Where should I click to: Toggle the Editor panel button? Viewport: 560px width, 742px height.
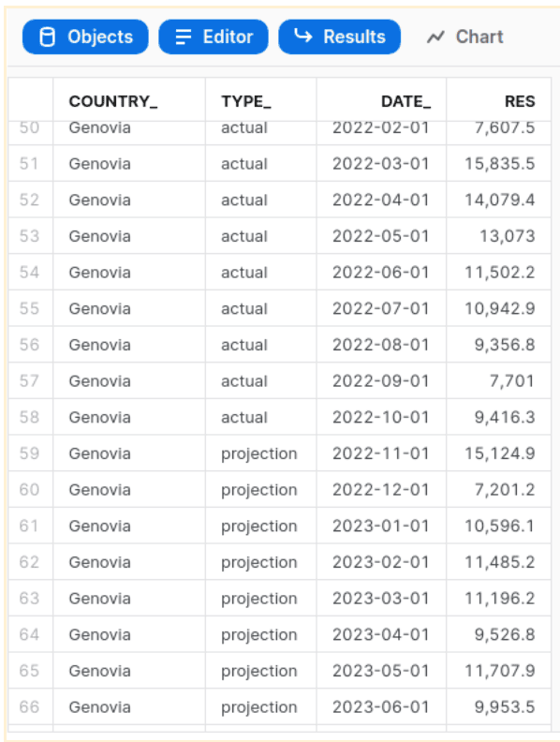[214, 37]
